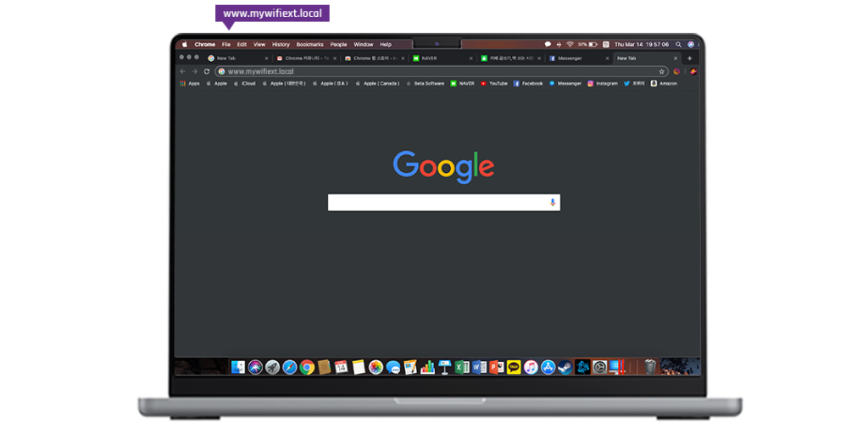868x423 pixels.
Task: Open the Facebook bookmark
Action: point(527,84)
